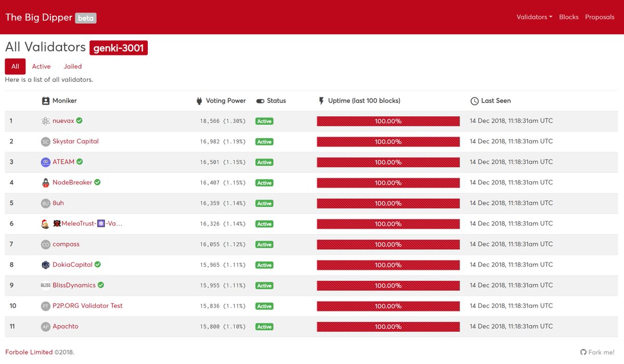The width and height of the screenshot is (624, 364).
Task: Open the P2P.ORG Validator Test link
Action: 87,306
